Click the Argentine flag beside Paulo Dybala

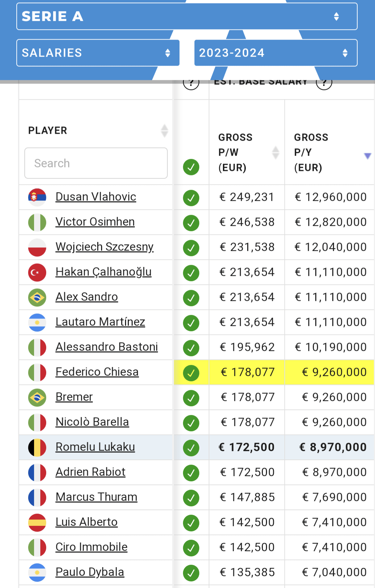pyautogui.click(x=37, y=573)
